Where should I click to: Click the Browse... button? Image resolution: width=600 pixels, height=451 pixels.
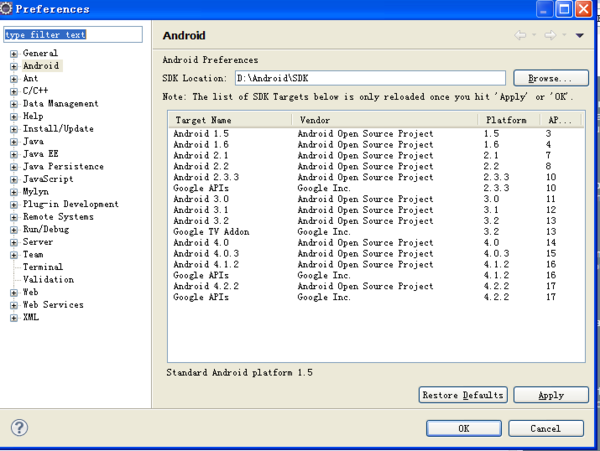click(551, 78)
